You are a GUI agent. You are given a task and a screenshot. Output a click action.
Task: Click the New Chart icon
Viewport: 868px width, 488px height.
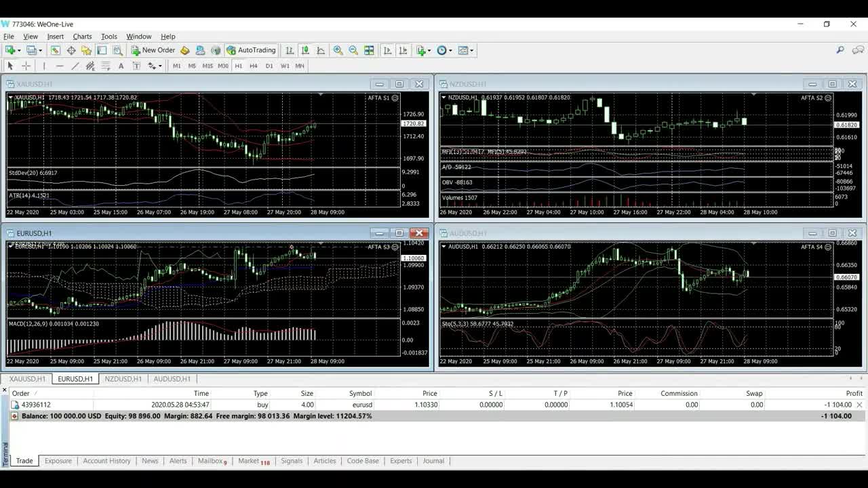point(10,50)
